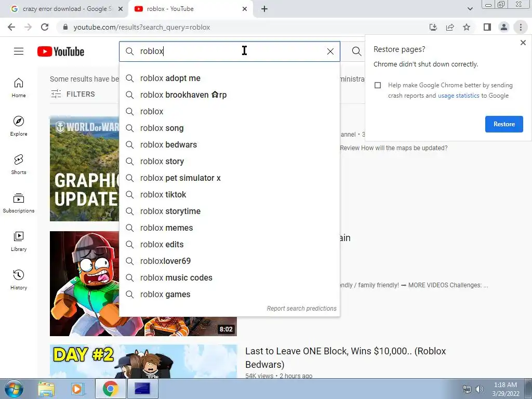Viewport: 532px width, 399px height.
Task: Choose suggestion 'roblox games'
Action: pos(229,294)
